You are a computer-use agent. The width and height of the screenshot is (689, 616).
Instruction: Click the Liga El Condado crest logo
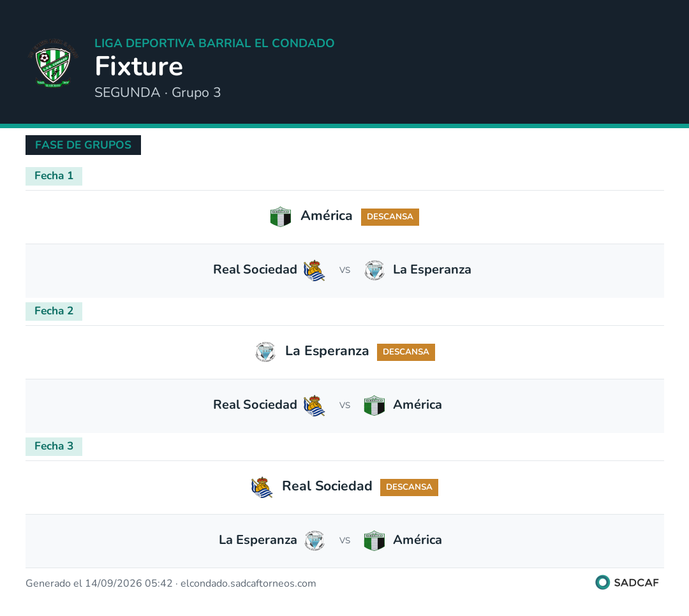[x=53, y=63]
